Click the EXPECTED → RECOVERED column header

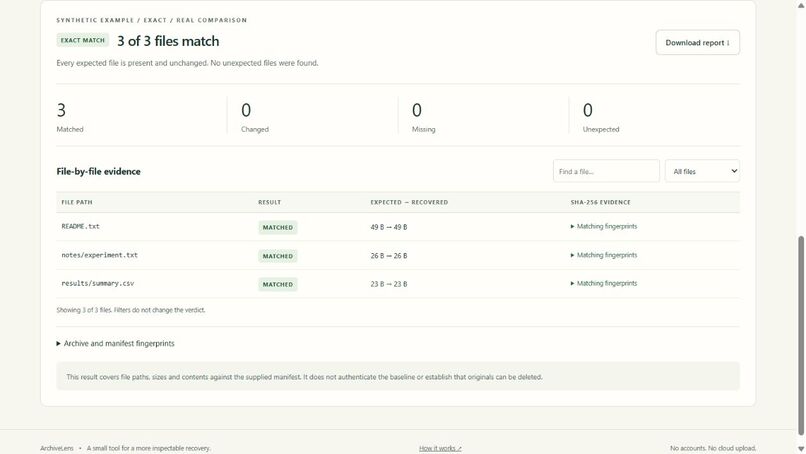[x=409, y=202]
